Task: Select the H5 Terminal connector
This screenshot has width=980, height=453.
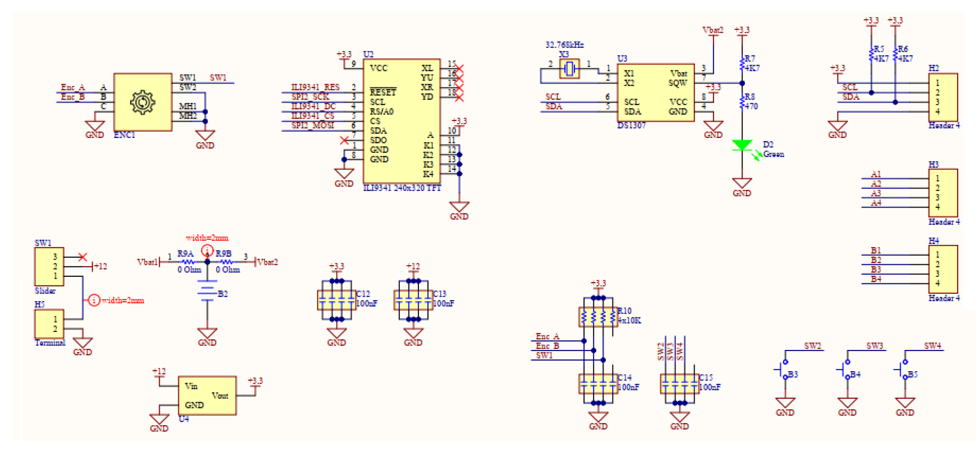Action: tap(49, 324)
